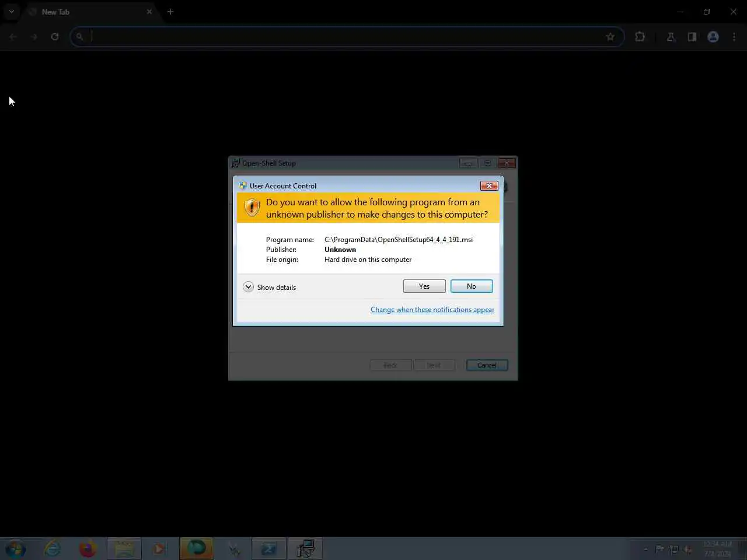This screenshot has height=560, width=747.
Task: Open tab search dropdown arrow
Action: point(11,12)
